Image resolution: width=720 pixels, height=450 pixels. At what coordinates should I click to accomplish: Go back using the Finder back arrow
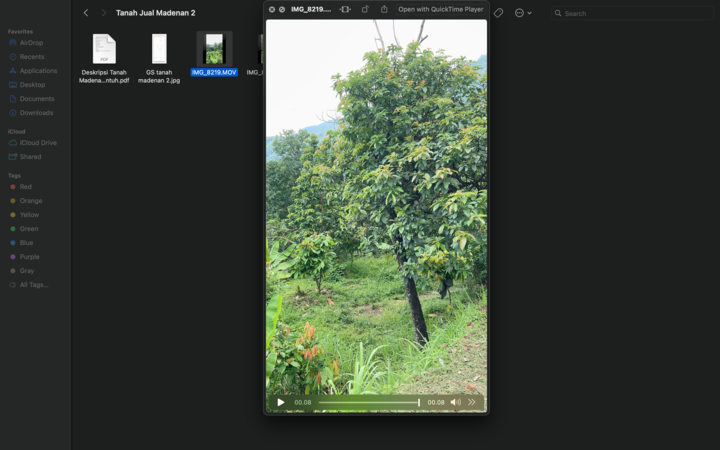click(x=86, y=13)
